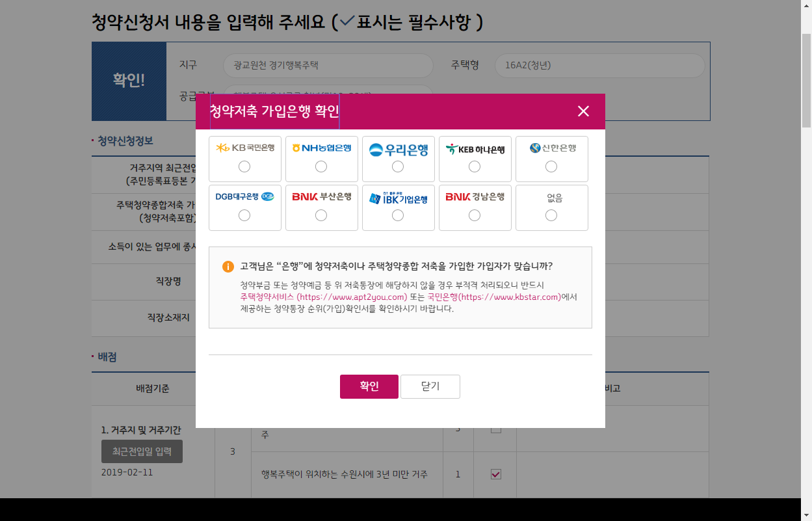Click the date text 2019-02-11
The image size is (812, 521).
point(127,472)
